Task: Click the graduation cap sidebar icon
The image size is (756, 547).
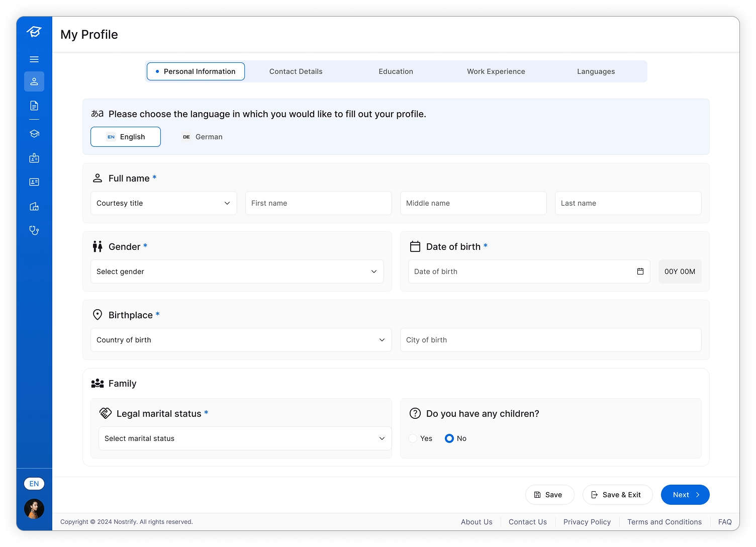Action: point(34,134)
